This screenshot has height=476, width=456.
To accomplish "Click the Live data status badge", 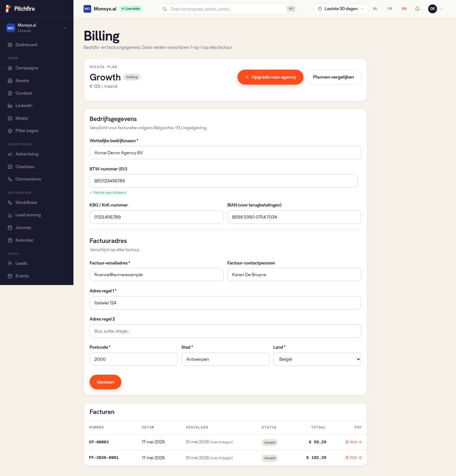I will click(131, 9).
